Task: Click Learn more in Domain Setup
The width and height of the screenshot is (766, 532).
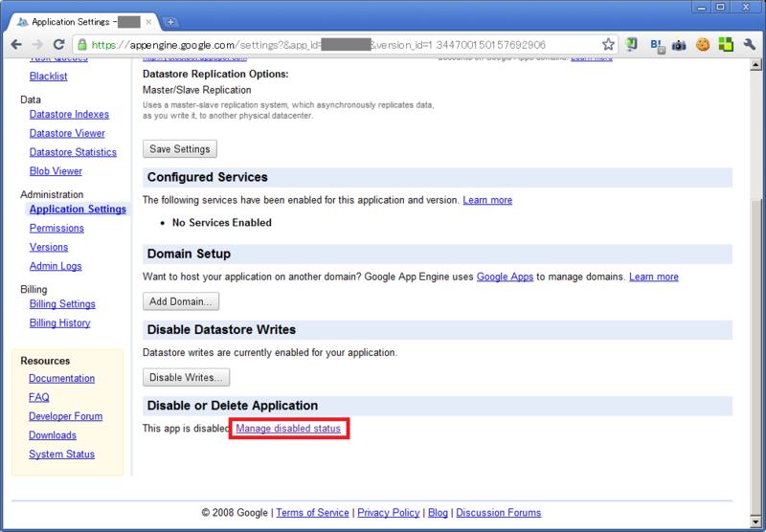Action: [x=654, y=277]
